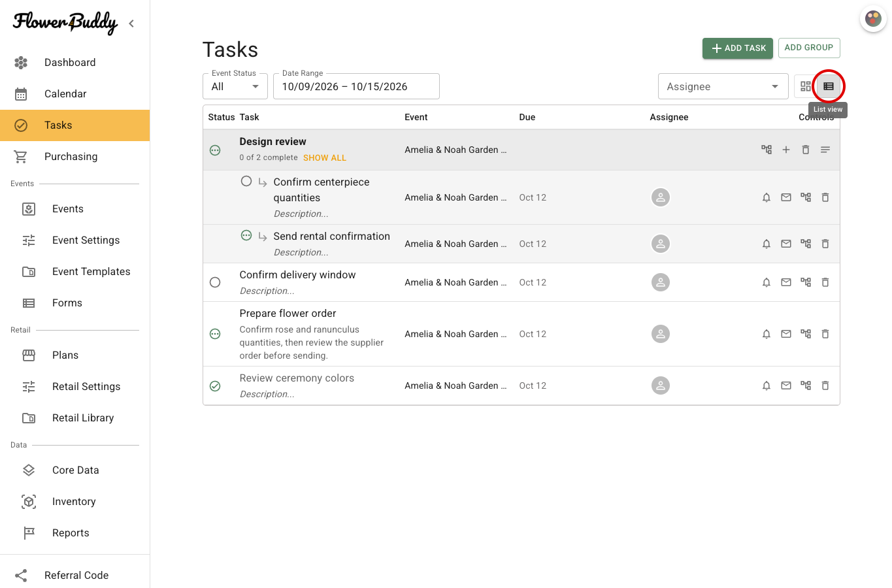The width and height of the screenshot is (892, 588).
Task: Open the Dashboard page
Action: tap(74, 63)
